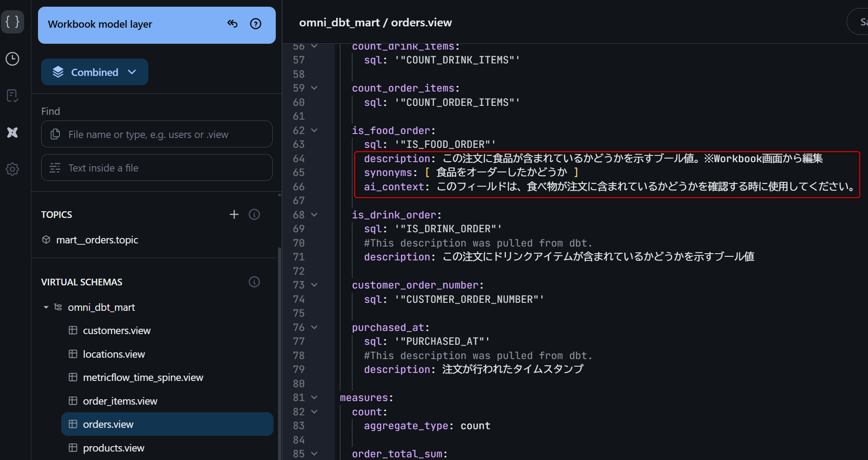Collapse the measures section at line 81
This screenshot has height=460, width=868.
pyautogui.click(x=314, y=397)
